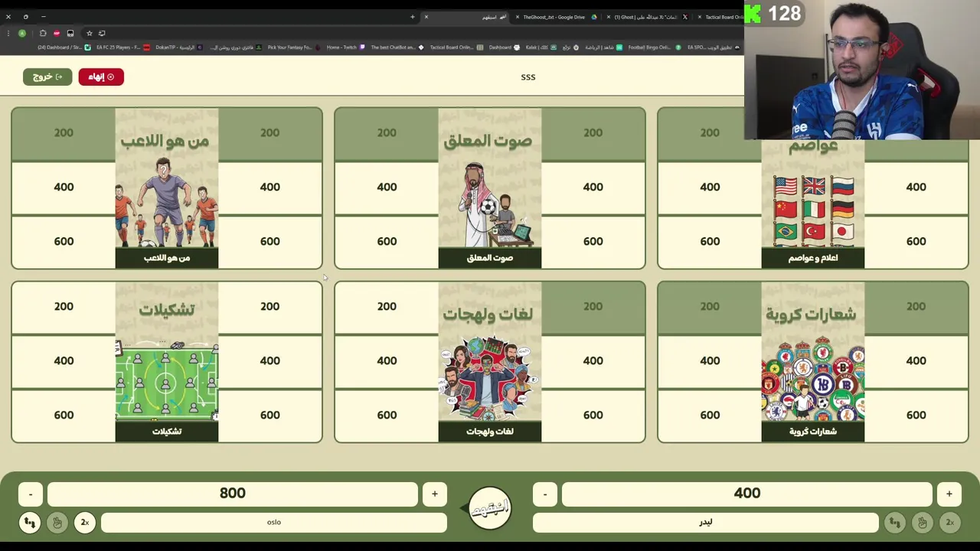Click the red إنهاء end button
Viewport: 980px width, 551px height.
coord(101,77)
